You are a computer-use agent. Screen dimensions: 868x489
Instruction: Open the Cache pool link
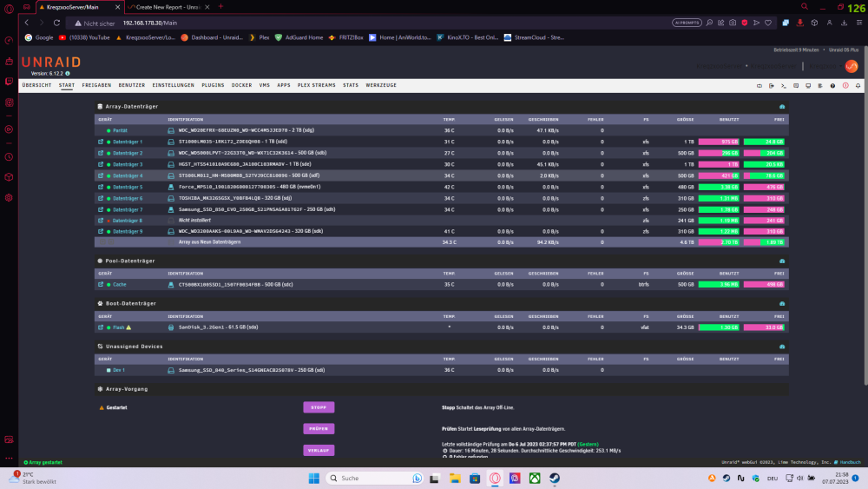pos(120,285)
